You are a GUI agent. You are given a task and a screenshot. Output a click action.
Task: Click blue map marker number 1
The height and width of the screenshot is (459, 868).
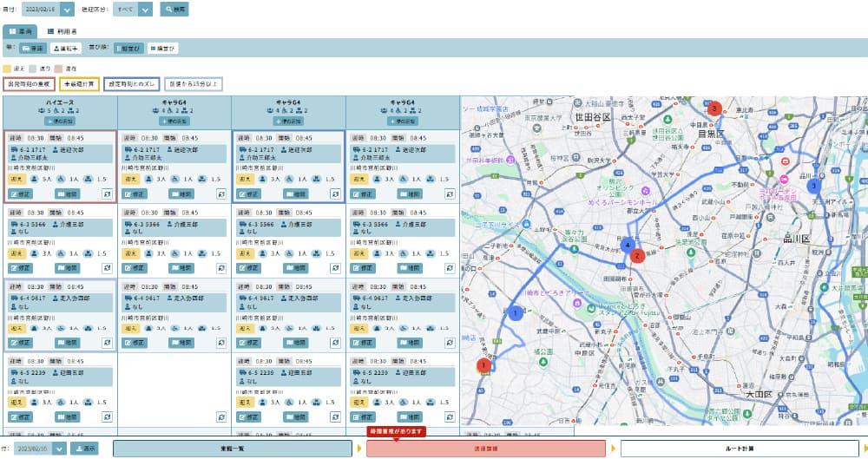(x=515, y=313)
